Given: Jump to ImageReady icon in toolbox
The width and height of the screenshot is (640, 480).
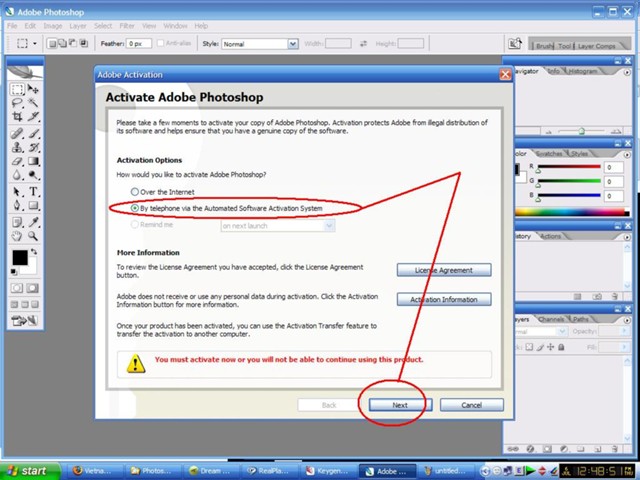Looking at the screenshot, I should pos(24,321).
